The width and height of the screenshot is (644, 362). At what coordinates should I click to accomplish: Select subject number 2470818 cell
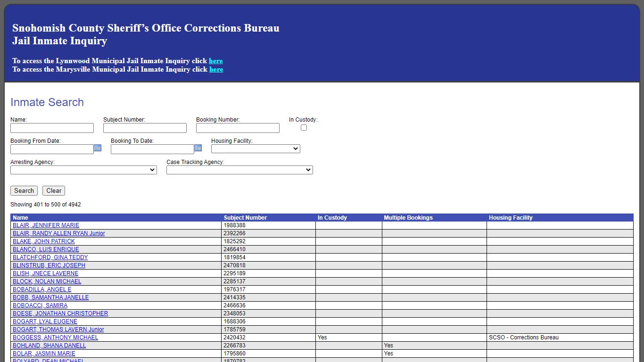point(269,265)
